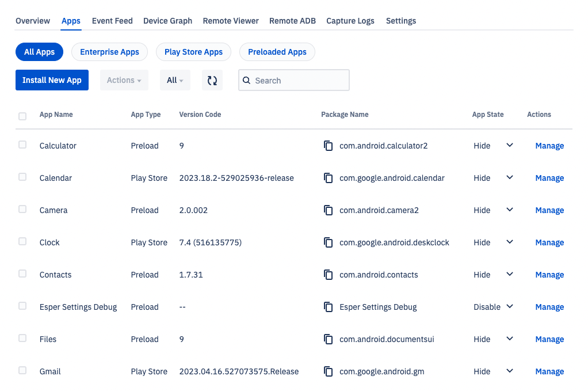Refresh the apps list
This screenshot has height=391, width=588.
212,80
